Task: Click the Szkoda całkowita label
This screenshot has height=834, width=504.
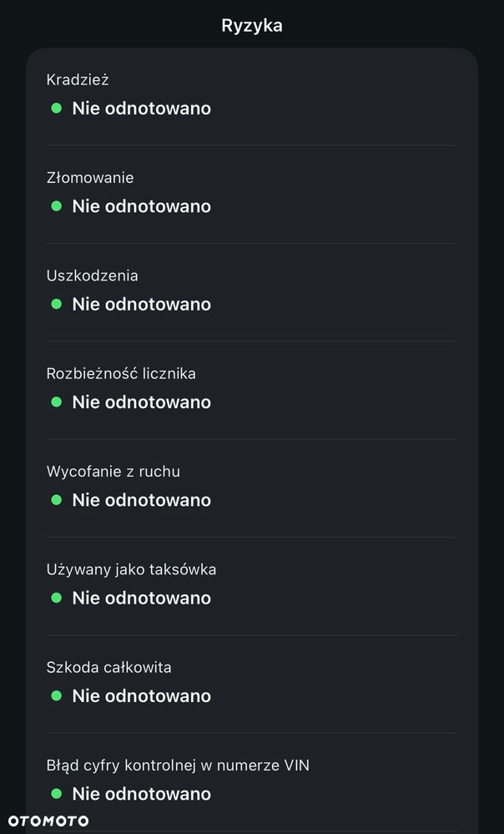Action: [109, 667]
